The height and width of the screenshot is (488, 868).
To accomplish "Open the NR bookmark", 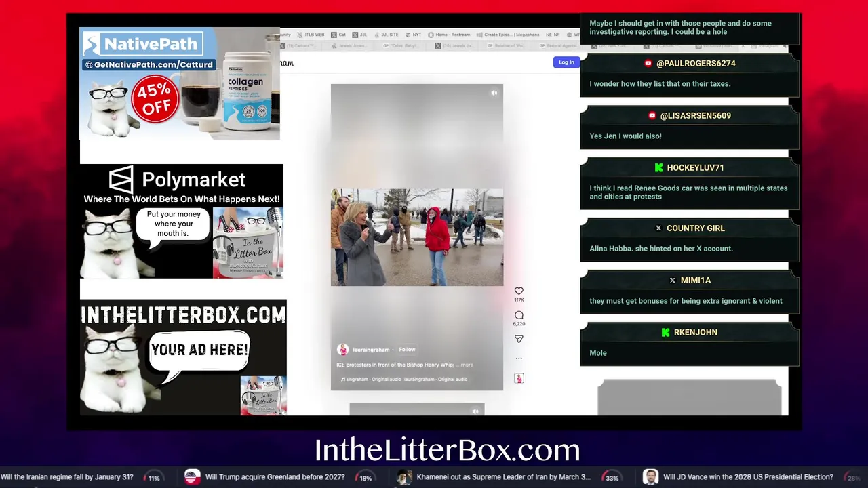I will point(553,35).
